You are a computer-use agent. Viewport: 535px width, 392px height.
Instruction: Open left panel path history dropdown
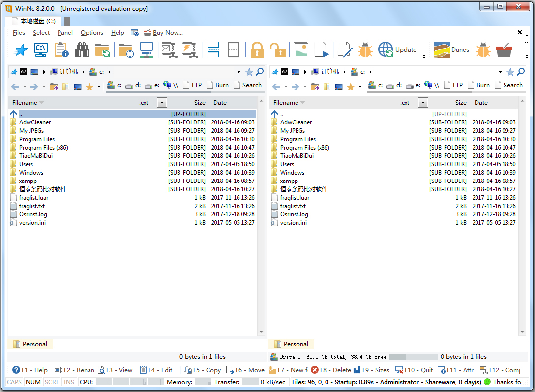pyautogui.click(x=239, y=72)
